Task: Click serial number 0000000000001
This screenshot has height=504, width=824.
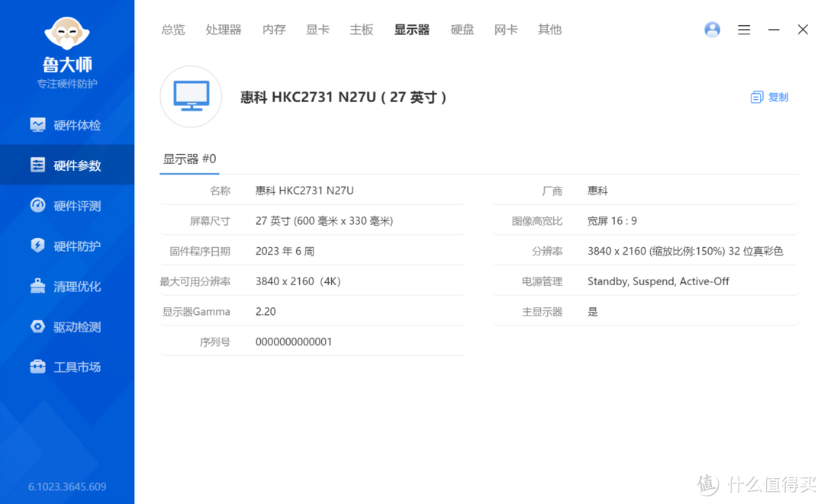Action: click(294, 342)
